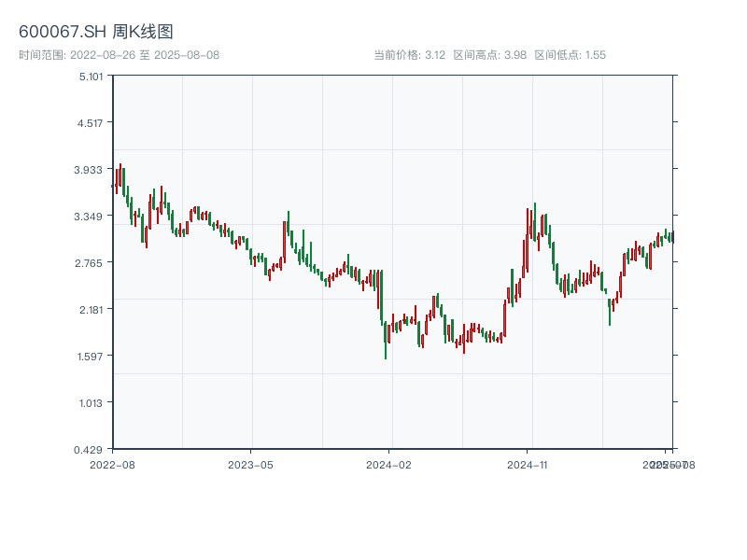The width and height of the screenshot is (747, 560).
Task: Click the tall green candle near 2024-11 peak
Action: (x=534, y=222)
